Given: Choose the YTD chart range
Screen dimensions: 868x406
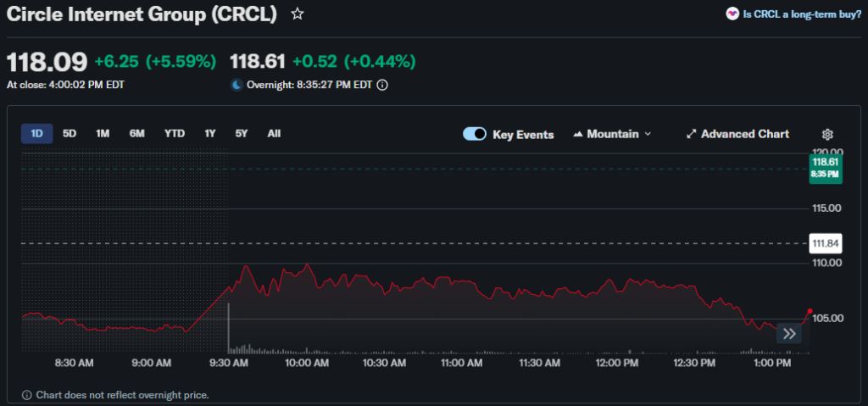Looking at the screenshot, I should (175, 133).
